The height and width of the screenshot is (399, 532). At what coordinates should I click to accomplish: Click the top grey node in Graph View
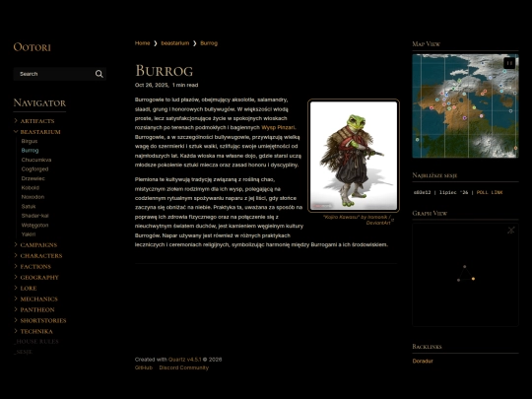[x=464, y=267]
